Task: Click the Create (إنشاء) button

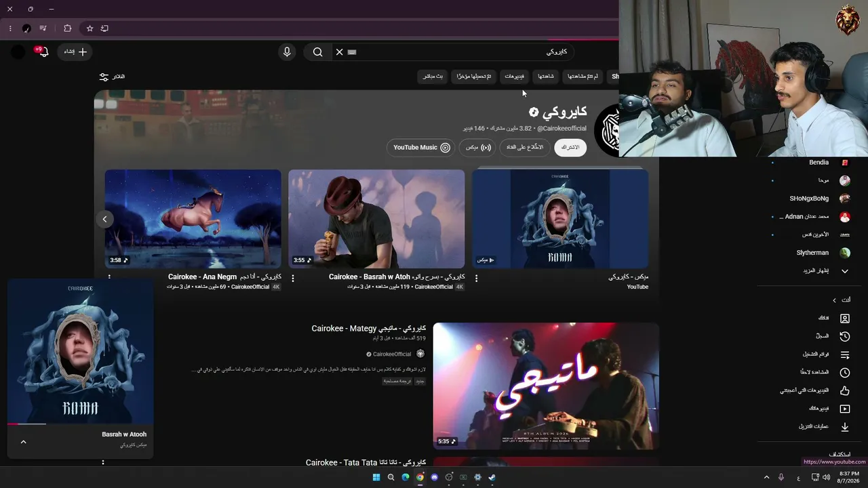Action: point(75,52)
